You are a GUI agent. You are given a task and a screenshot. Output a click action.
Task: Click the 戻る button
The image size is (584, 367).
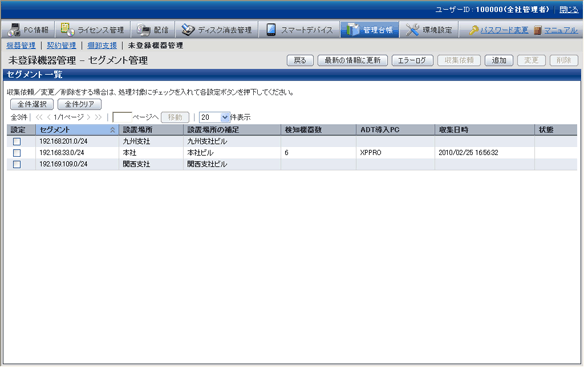pos(300,60)
